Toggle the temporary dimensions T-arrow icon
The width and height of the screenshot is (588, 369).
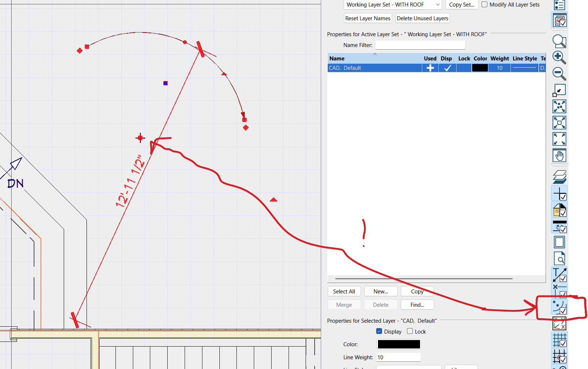559,275
